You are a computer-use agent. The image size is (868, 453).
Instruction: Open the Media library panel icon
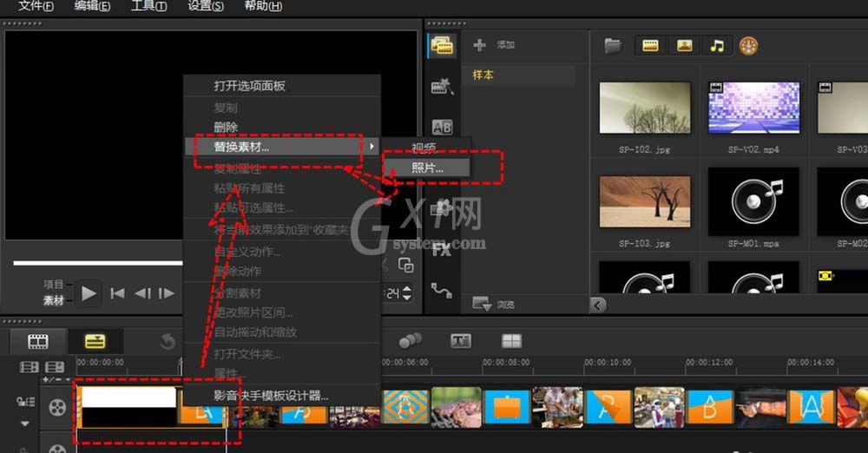click(443, 46)
